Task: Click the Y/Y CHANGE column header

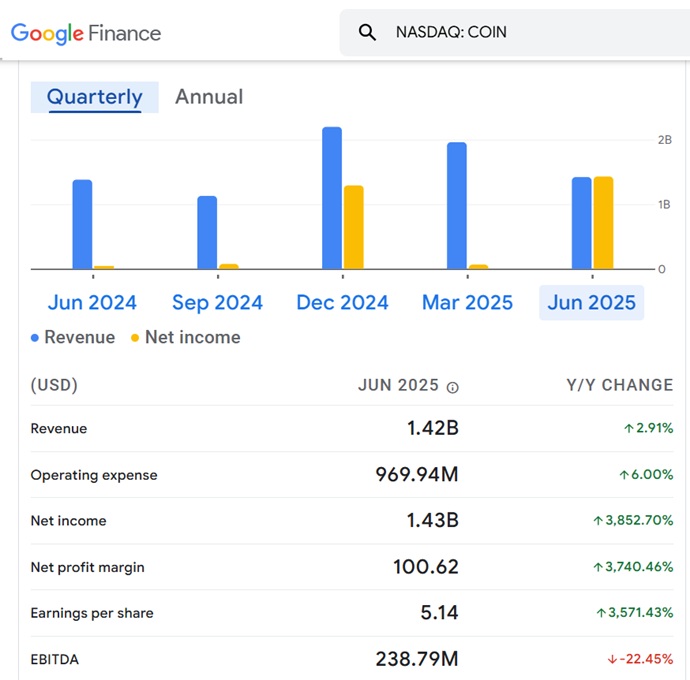Action: [x=620, y=385]
